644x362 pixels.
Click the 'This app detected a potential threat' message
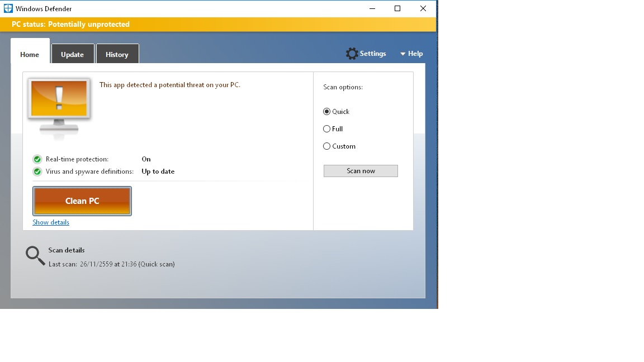point(169,85)
